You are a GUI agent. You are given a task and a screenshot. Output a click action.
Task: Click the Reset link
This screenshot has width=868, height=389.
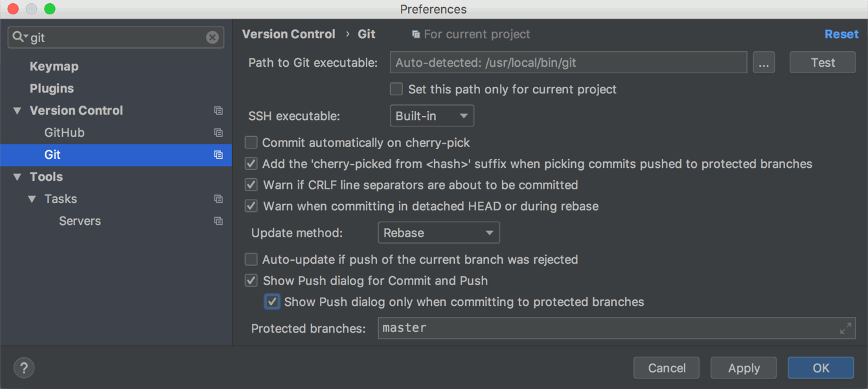(x=841, y=34)
